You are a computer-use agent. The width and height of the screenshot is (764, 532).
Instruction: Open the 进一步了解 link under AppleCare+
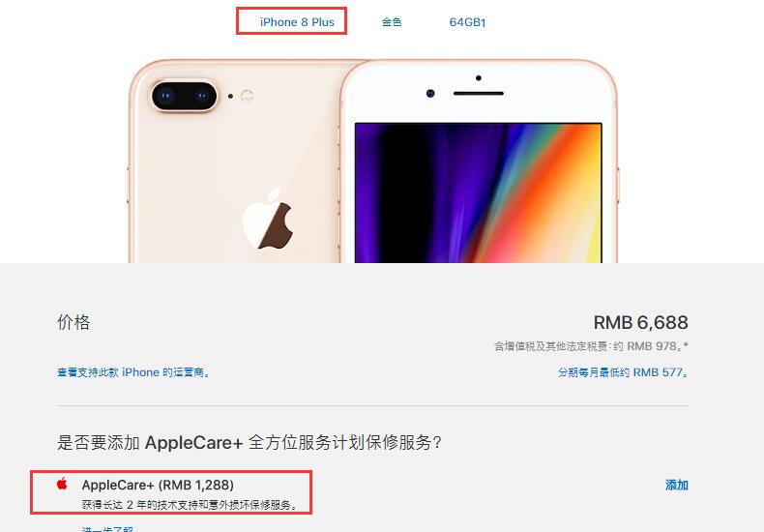107,528
